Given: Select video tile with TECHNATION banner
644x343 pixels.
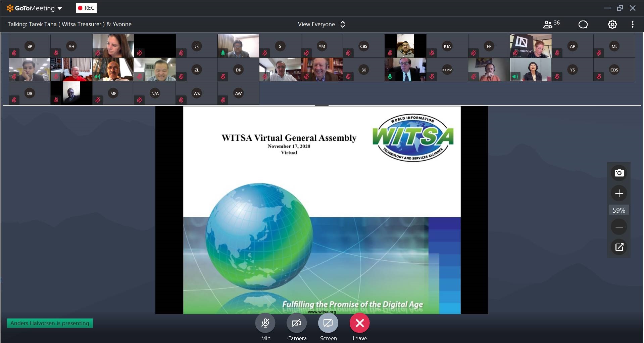Looking at the screenshot, I should coord(531,46).
